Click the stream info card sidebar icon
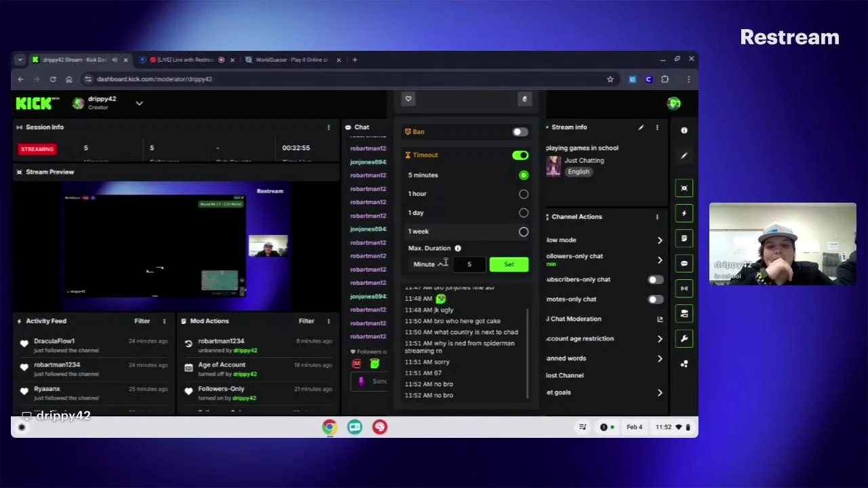868x488 pixels. click(684, 314)
